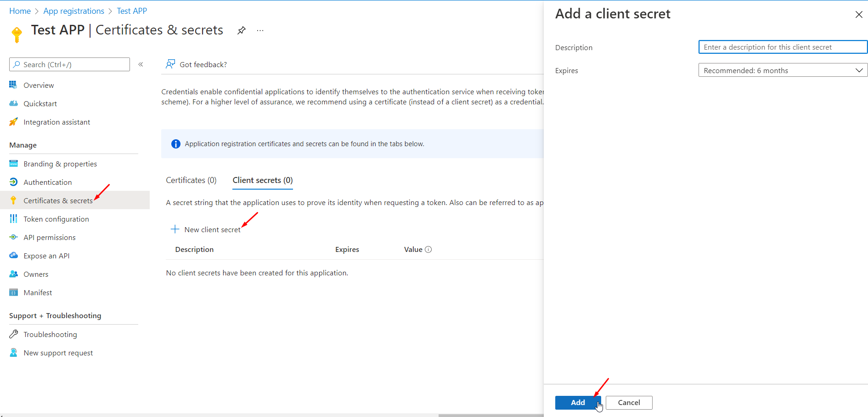Screen dimensions: 868x417
Task: Click the Overview grid icon
Action: click(13, 85)
